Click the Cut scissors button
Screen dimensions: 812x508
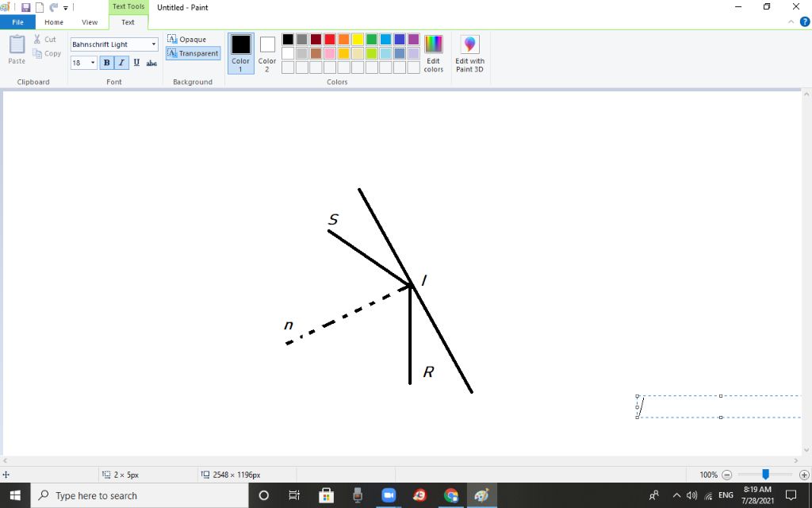[44, 39]
